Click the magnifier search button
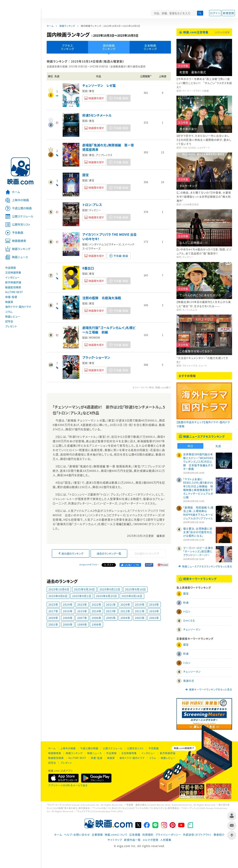The image size is (238, 868). (200, 13)
